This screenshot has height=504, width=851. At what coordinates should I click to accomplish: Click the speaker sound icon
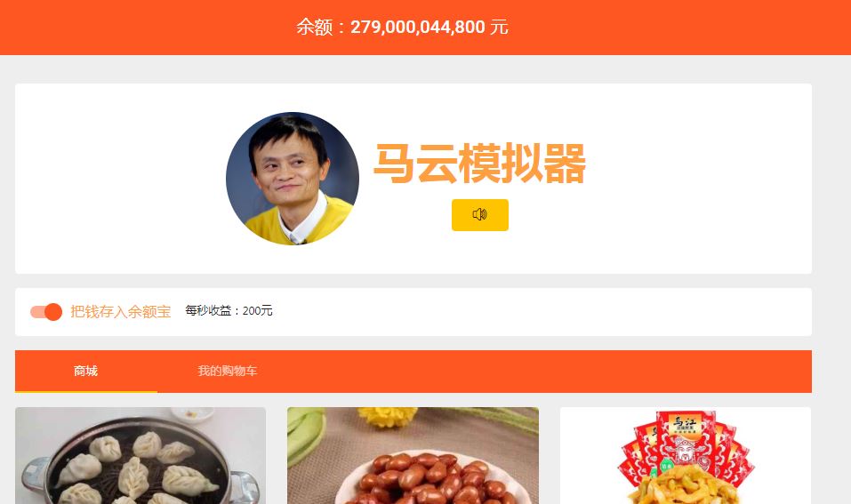click(x=480, y=214)
